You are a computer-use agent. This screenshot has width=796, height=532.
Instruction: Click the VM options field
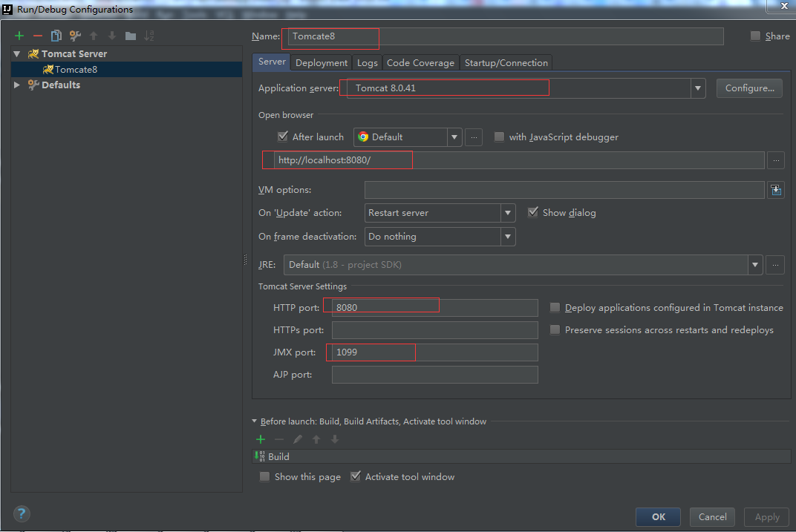pos(564,190)
